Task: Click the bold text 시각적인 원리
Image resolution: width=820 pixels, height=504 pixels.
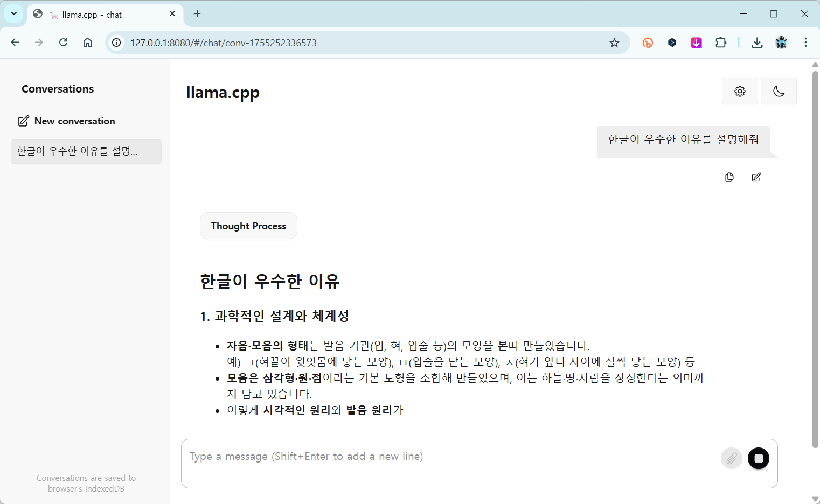Action: 297,410
